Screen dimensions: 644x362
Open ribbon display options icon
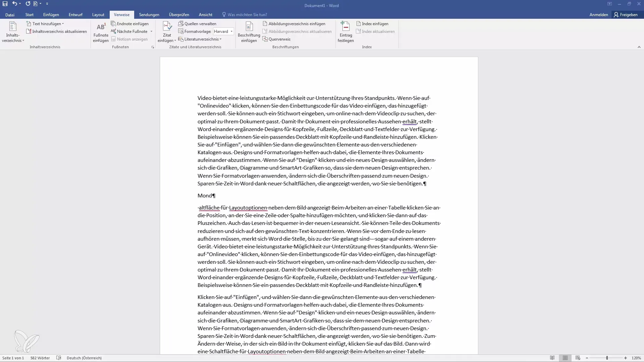coord(609,4)
